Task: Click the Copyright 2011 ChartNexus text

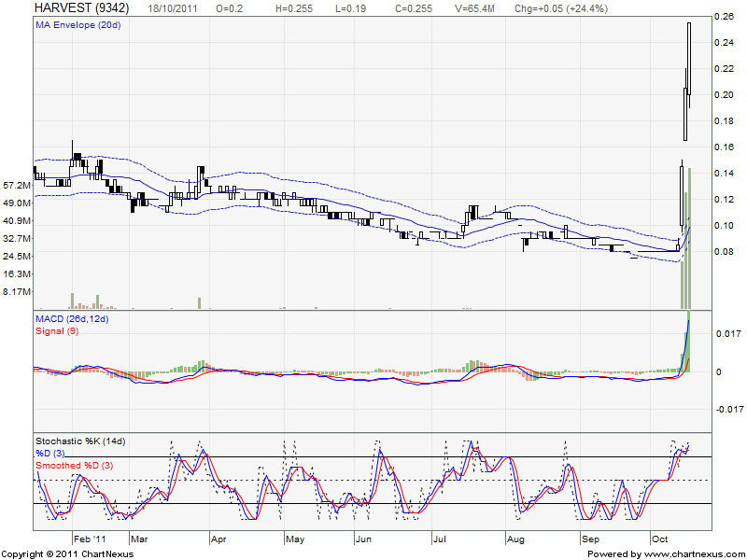Action: tap(68, 553)
